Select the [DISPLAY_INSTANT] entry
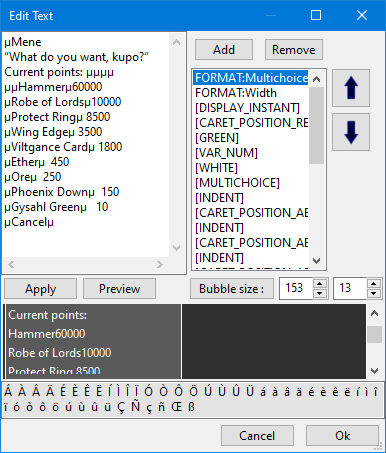 (x=251, y=108)
